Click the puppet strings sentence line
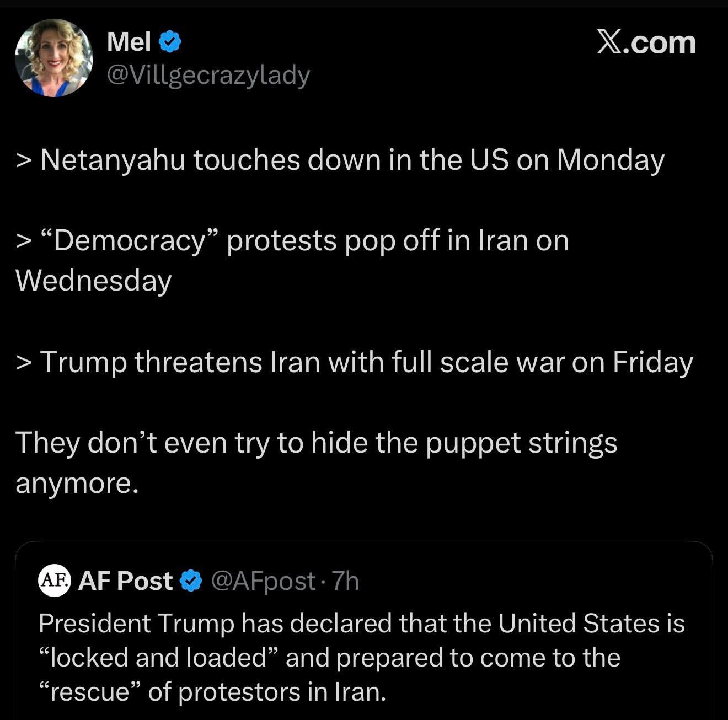728x720 pixels. click(316, 443)
